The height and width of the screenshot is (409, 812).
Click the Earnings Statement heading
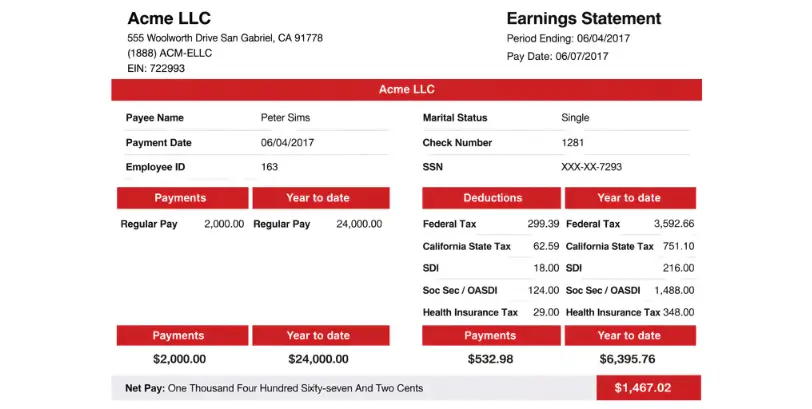point(583,19)
